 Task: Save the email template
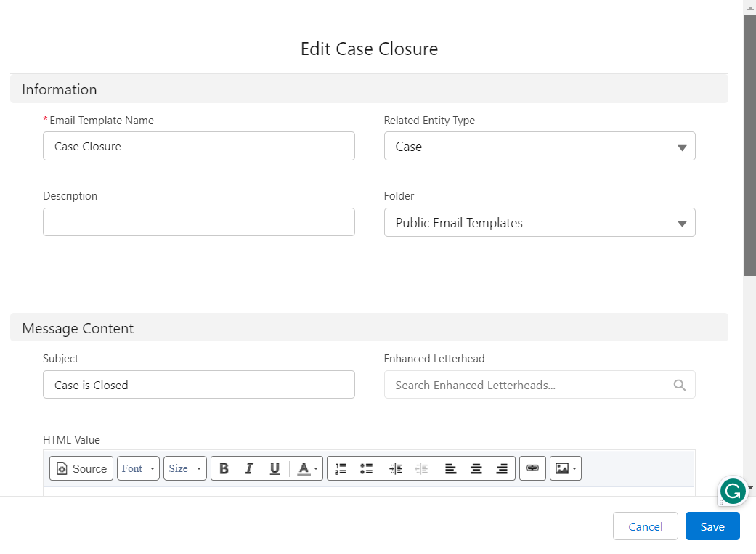712,526
